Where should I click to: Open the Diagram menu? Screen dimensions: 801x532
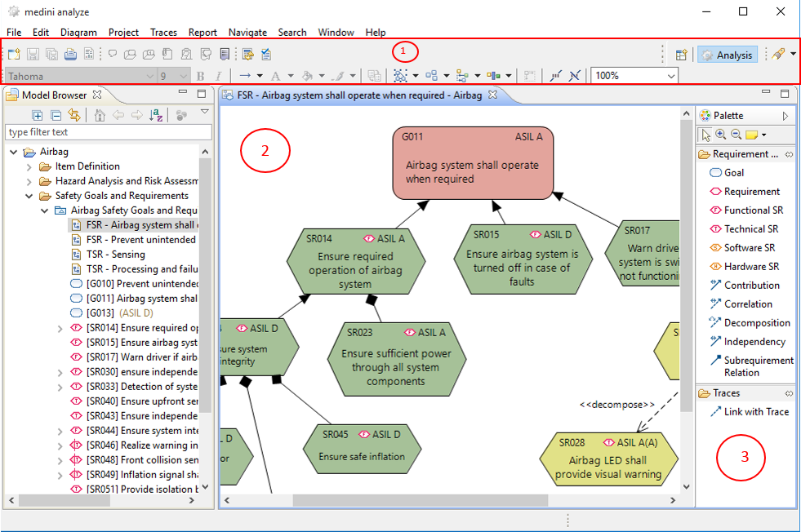point(78,33)
